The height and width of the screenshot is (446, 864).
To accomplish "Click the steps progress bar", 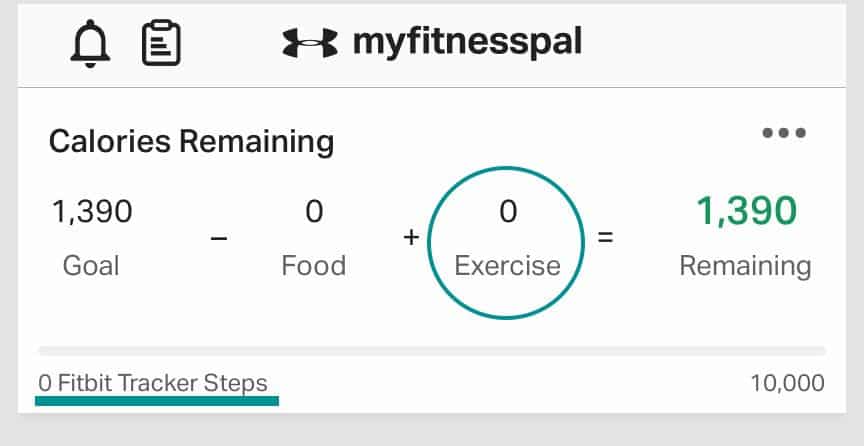I will [x=432, y=351].
